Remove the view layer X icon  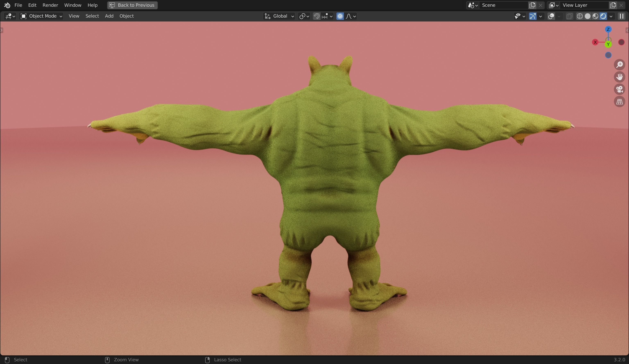(x=621, y=5)
